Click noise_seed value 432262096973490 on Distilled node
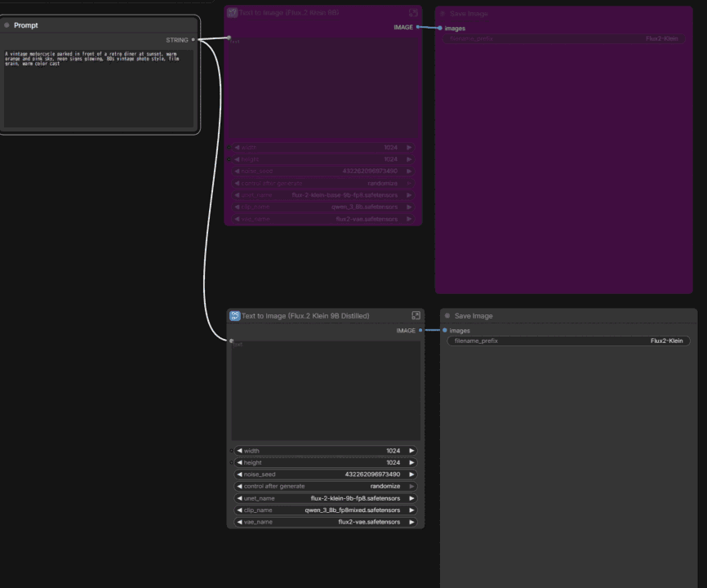This screenshot has height=588, width=707. pos(372,474)
